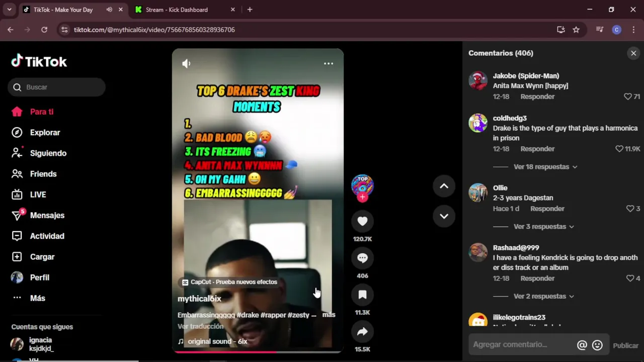Save video with the bookmark icon
The image size is (644, 362).
(362, 295)
